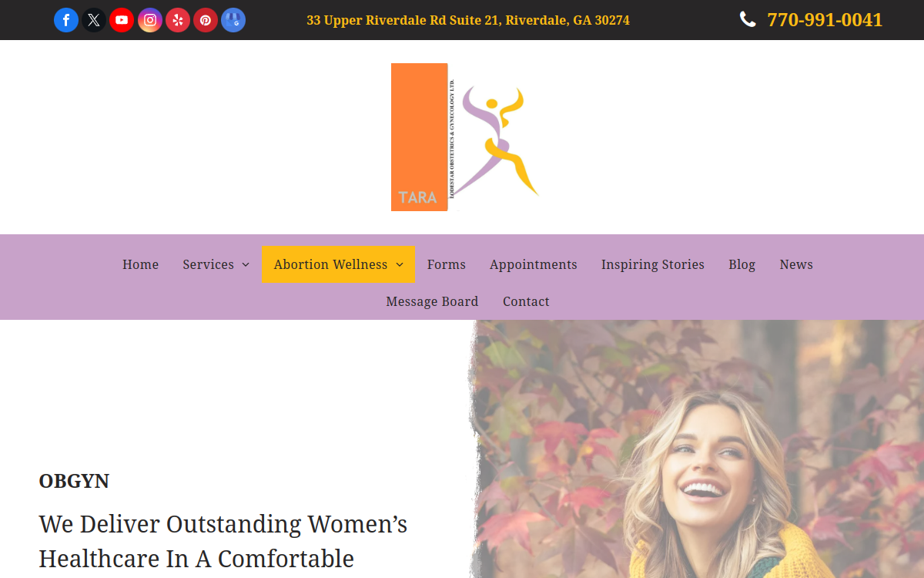This screenshot has width=924, height=578.
Task: Open the X (Twitter) social icon
Action: coord(94,20)
